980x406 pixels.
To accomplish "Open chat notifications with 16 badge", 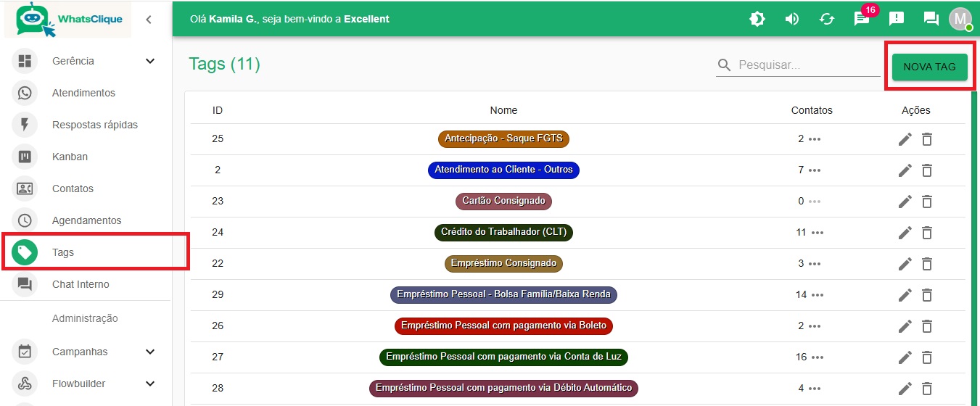I will click(x=862, y=19).
